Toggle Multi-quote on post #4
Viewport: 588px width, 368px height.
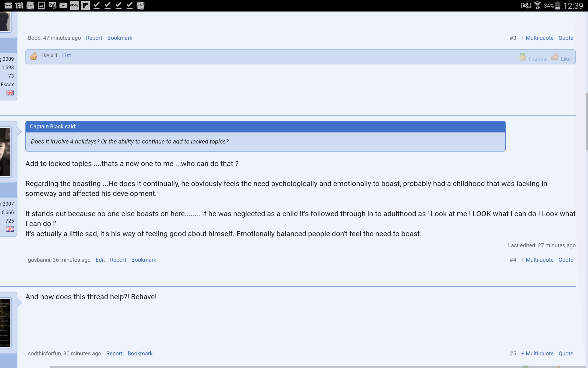[x=537, y=260]
